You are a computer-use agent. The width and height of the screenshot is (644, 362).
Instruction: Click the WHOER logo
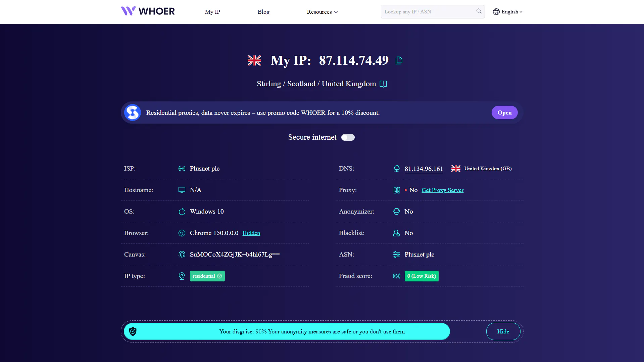click(x=148, y=11)
